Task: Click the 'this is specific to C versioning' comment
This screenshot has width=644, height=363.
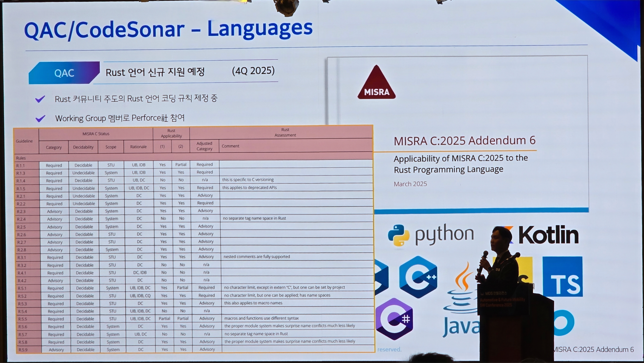Action: 248,180
